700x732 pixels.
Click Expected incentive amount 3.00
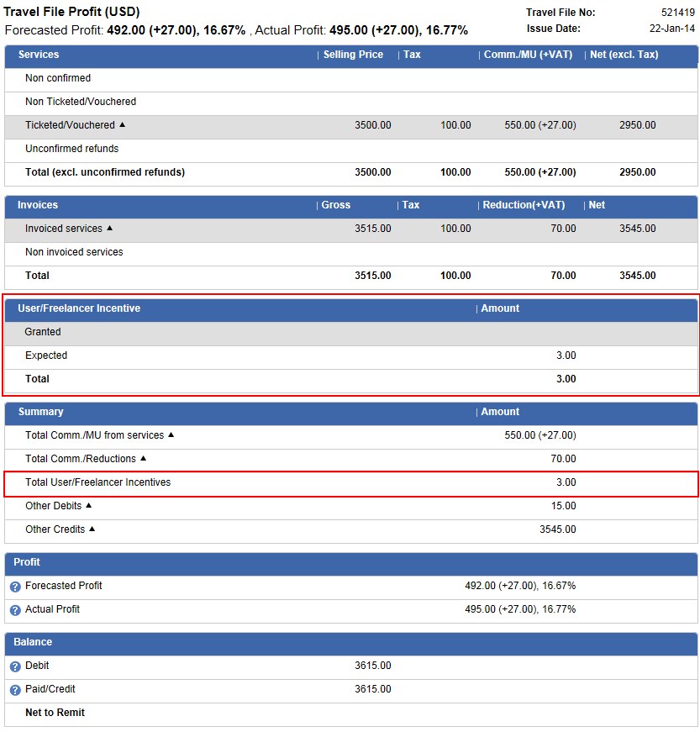(x=566, y=355)
